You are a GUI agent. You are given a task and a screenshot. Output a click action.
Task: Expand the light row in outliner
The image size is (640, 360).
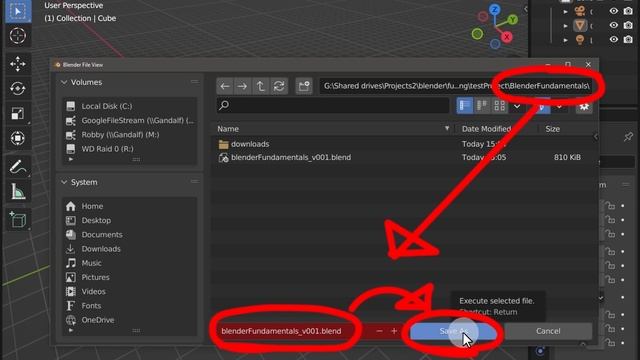pos(565,40)
